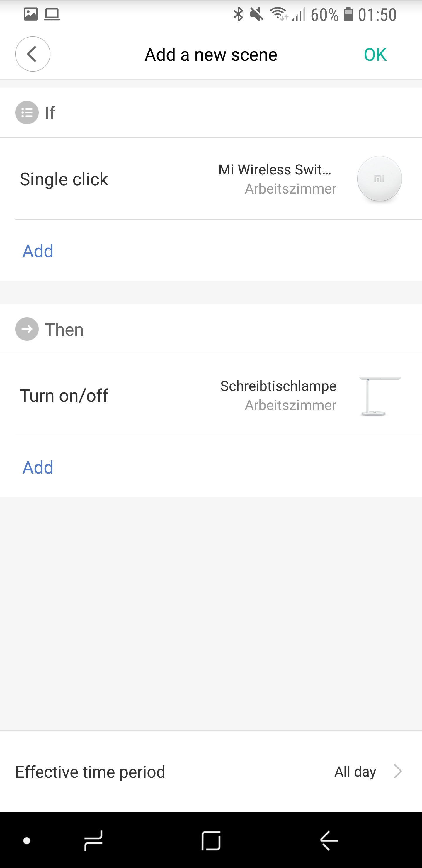
Task: Expand Effective time period chevron
Action: tap(398, 771)
